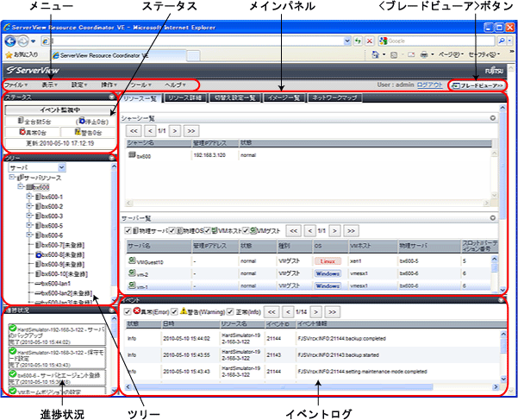The width and height of the screenshot is (518, 420).
Task: Click the vm-1 server icon
Action: pos(132,285)
